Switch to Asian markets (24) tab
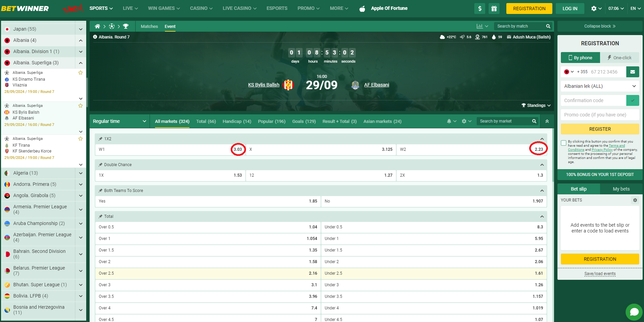Screen dimensions: 644x322 tap(382, 121)
